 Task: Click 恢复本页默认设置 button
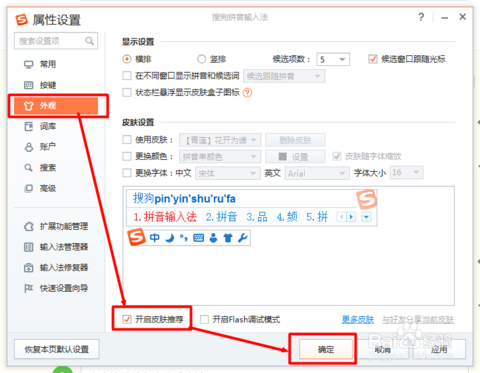(x=57, y=349)
